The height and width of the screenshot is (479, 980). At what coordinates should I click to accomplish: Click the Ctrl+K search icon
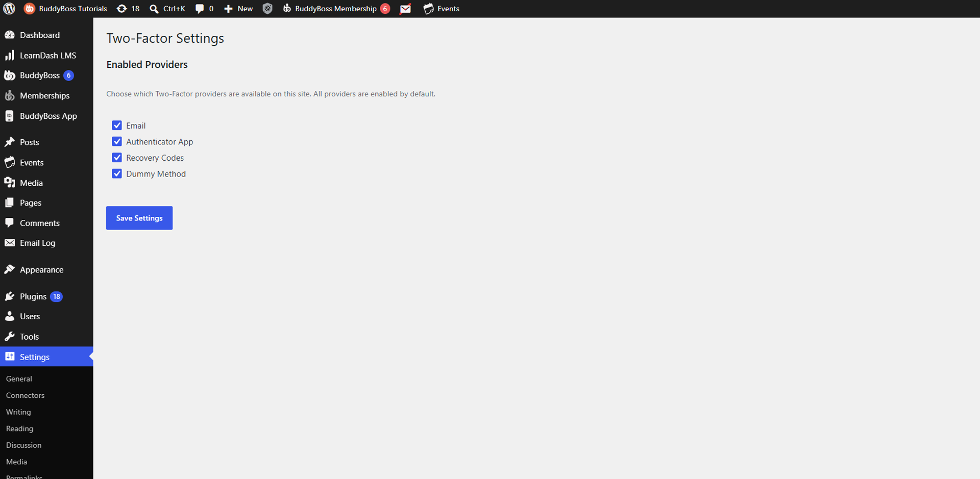coord(154,9)
